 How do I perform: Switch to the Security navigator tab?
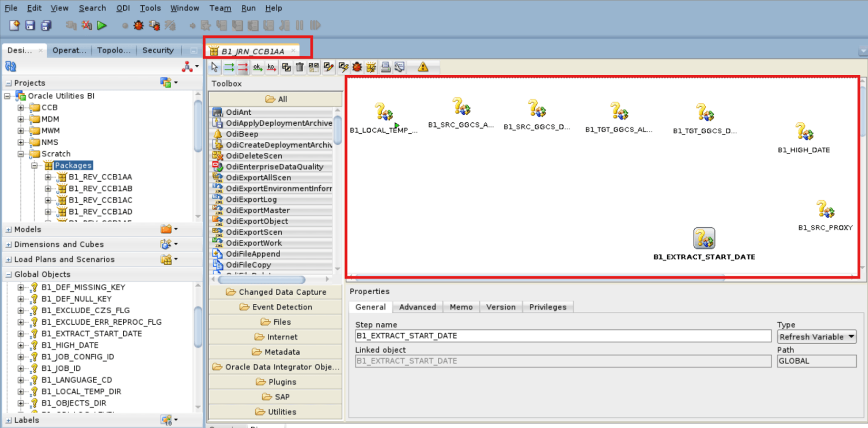click(158, 50)
